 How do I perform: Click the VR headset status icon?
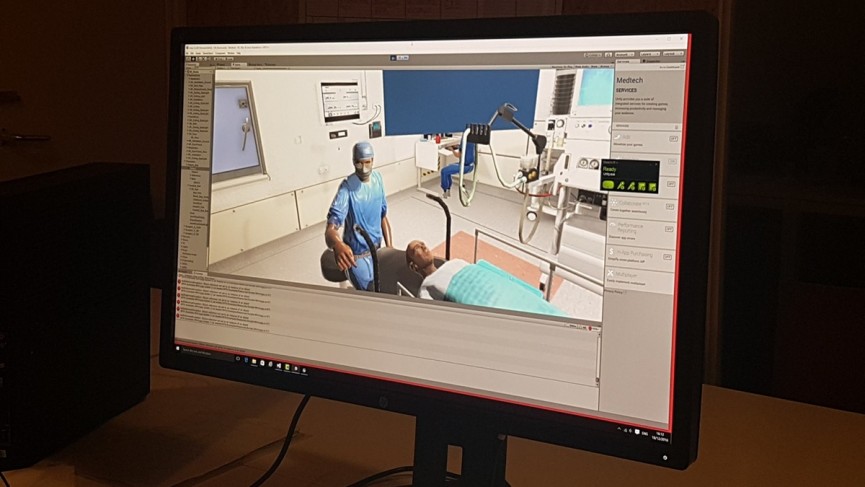pos(608,185)
